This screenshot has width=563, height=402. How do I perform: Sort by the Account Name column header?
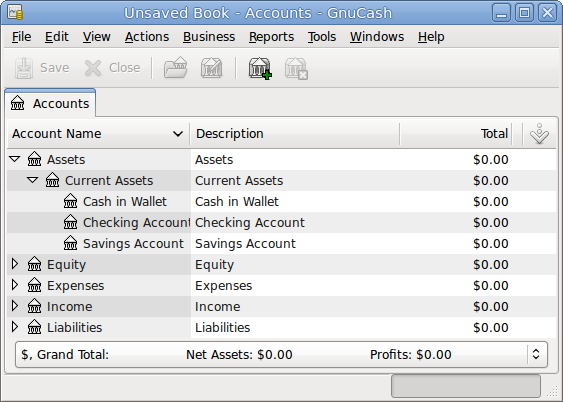tap(98, 134)
